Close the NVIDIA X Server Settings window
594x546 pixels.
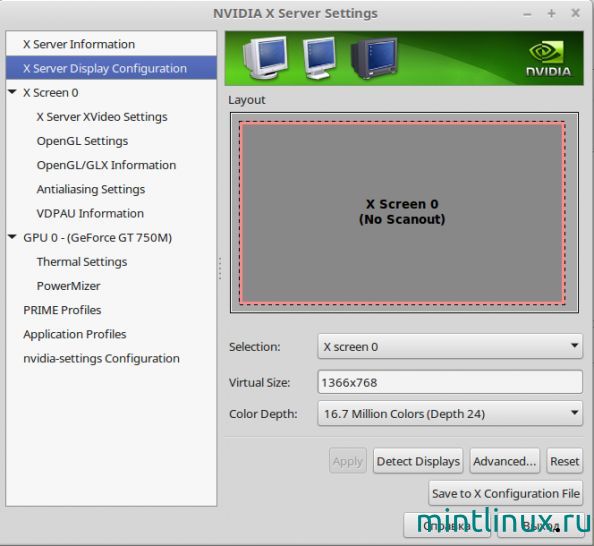coord(575,13)
